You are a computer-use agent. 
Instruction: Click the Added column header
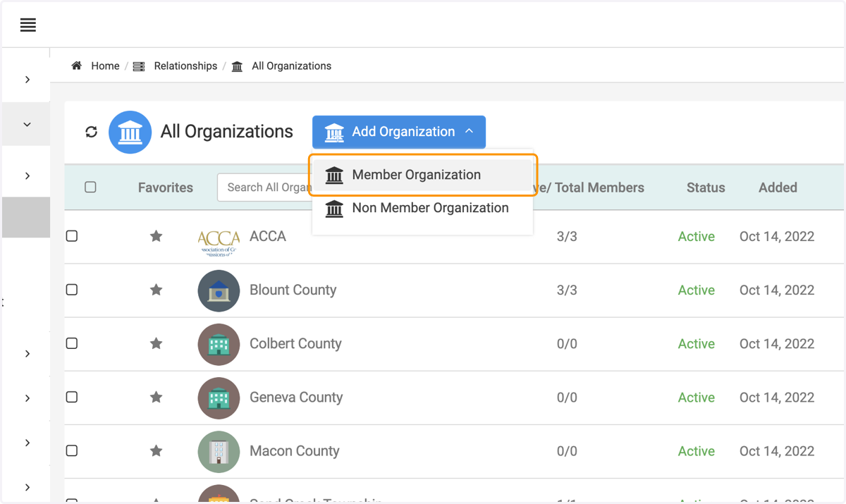pyautogui.click(x=778, y=188)
